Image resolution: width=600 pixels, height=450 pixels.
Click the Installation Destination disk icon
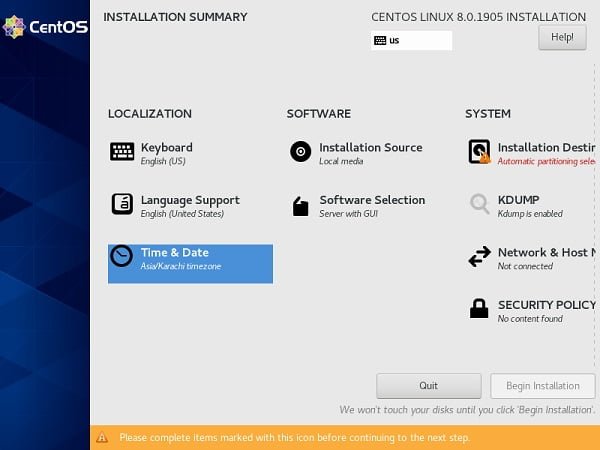(x=479, y=152)
